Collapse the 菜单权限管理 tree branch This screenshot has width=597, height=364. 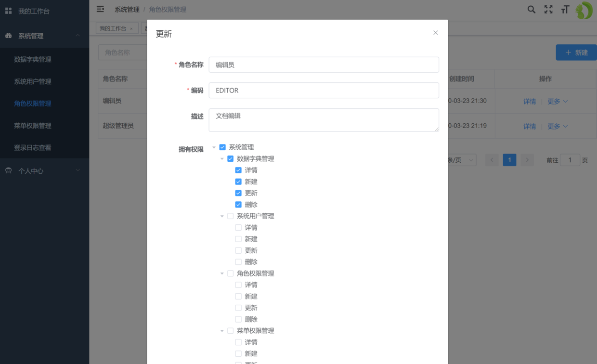point(222,331)
